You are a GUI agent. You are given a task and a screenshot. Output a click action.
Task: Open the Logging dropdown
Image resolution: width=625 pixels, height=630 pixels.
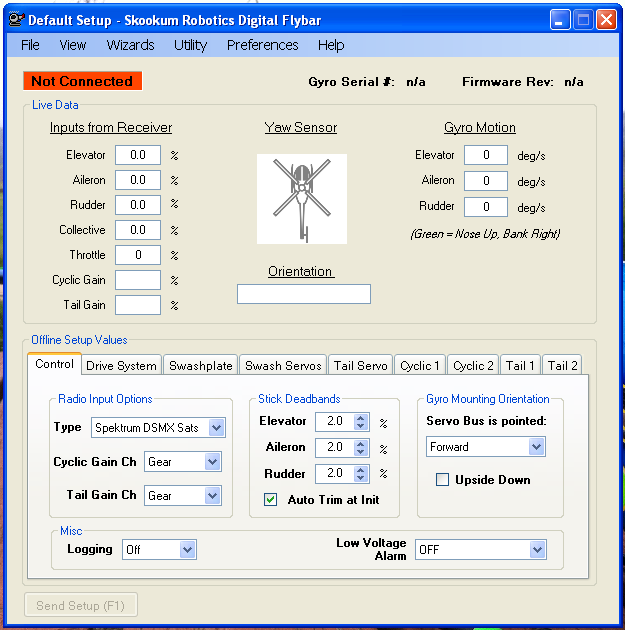pyautogui.click(x=187, y=549)
